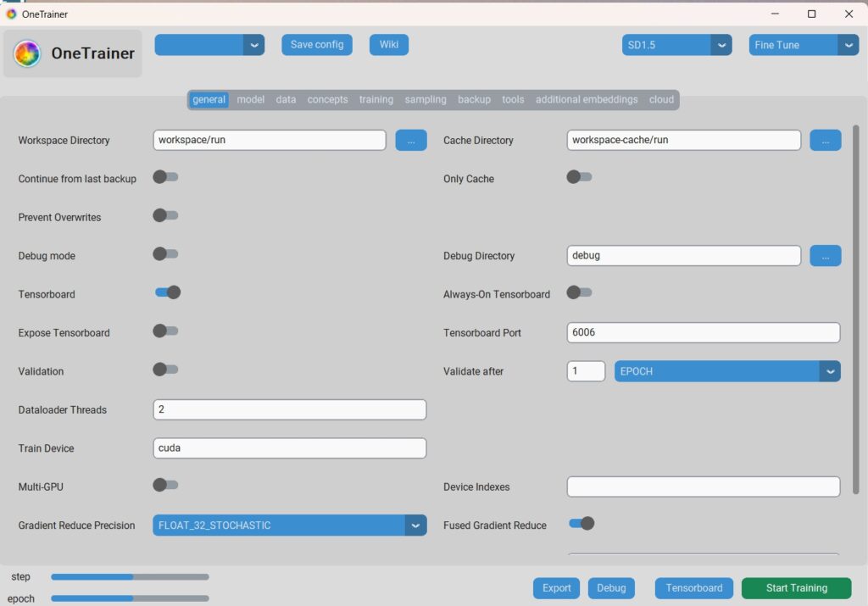Click the Tensorboard Port input field
868x606 pixels.
coord(703,332)
